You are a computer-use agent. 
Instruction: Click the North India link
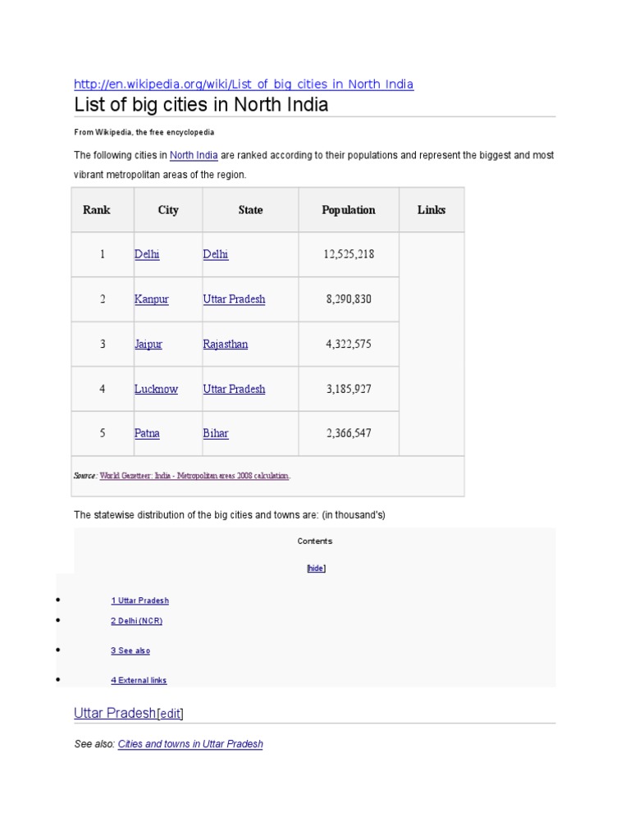193,155
